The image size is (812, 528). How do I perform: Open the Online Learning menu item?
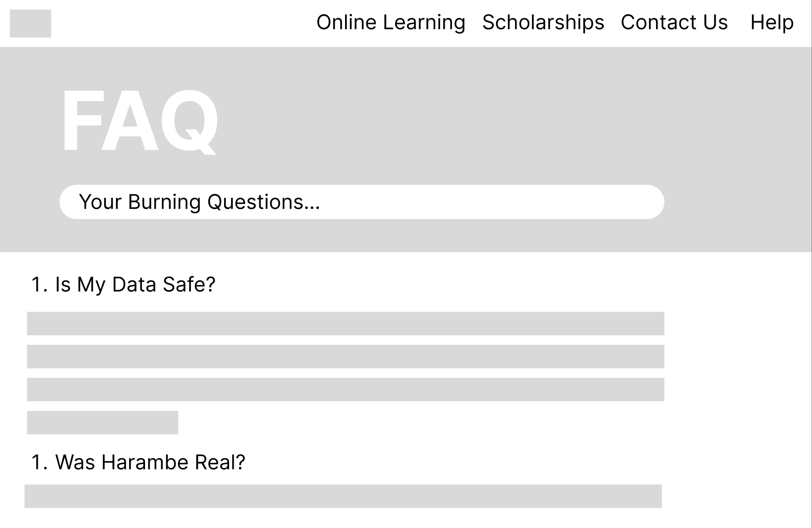point(391,22)
